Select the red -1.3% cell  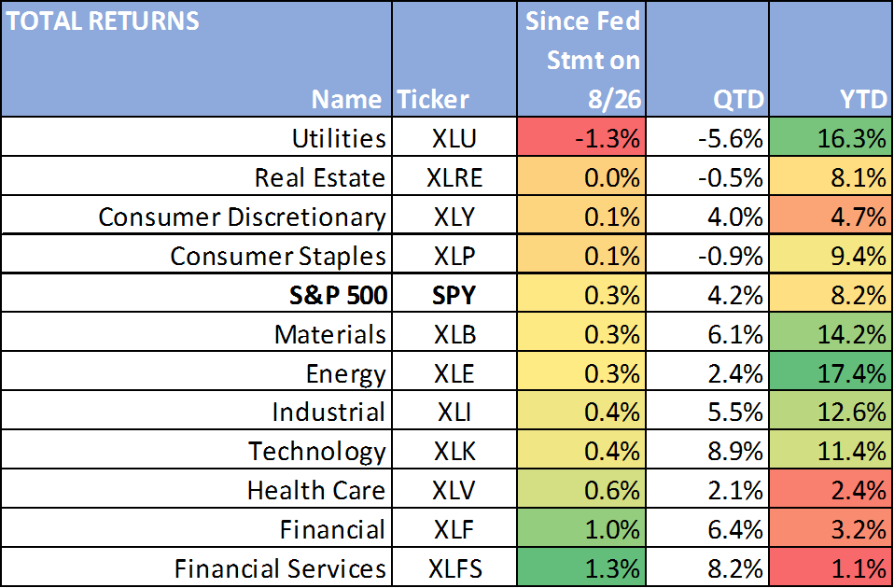click(x=581, y=137)
